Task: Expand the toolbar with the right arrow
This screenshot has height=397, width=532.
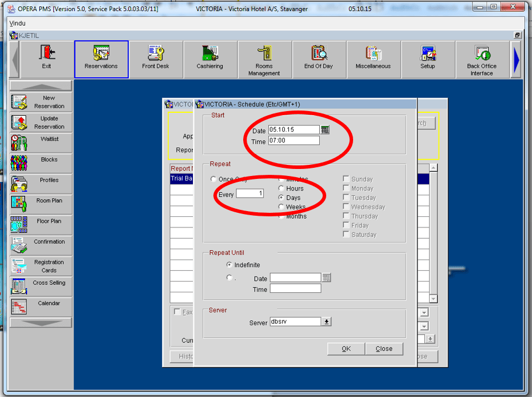Action: 517,60
